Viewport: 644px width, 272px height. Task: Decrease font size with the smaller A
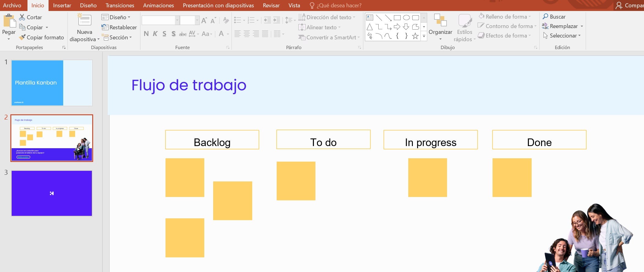click(213, 20)
